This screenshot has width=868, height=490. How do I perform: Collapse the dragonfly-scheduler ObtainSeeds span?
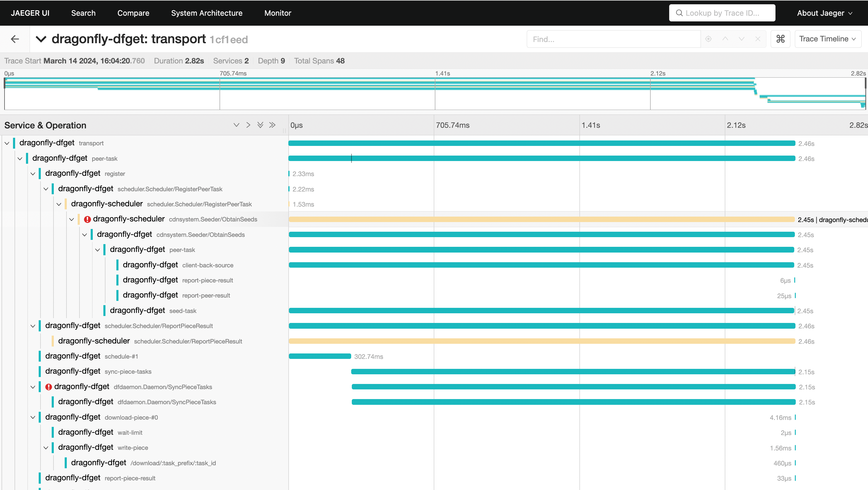[x=72, y=219]
